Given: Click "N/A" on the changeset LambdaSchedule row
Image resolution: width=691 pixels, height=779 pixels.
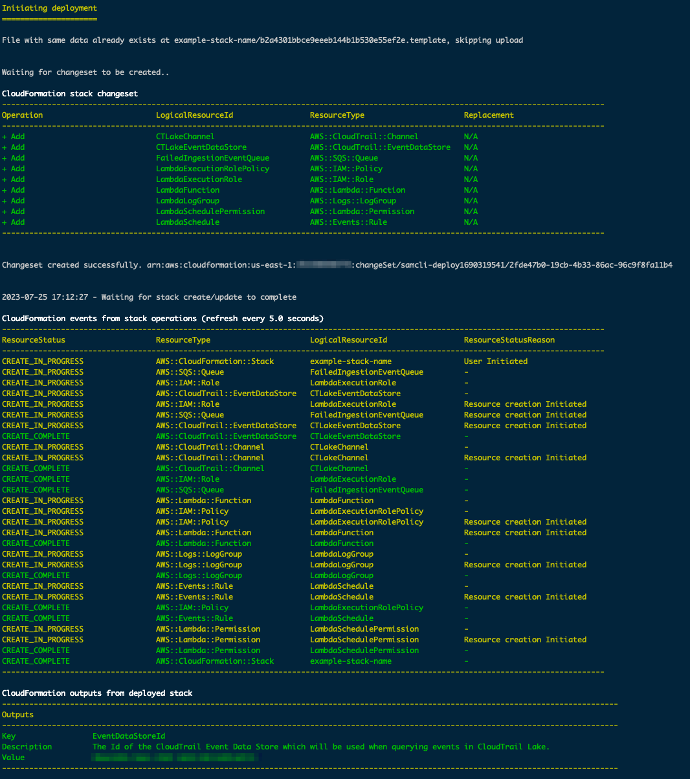Looking at the screenshot, I should coord(471,223).
